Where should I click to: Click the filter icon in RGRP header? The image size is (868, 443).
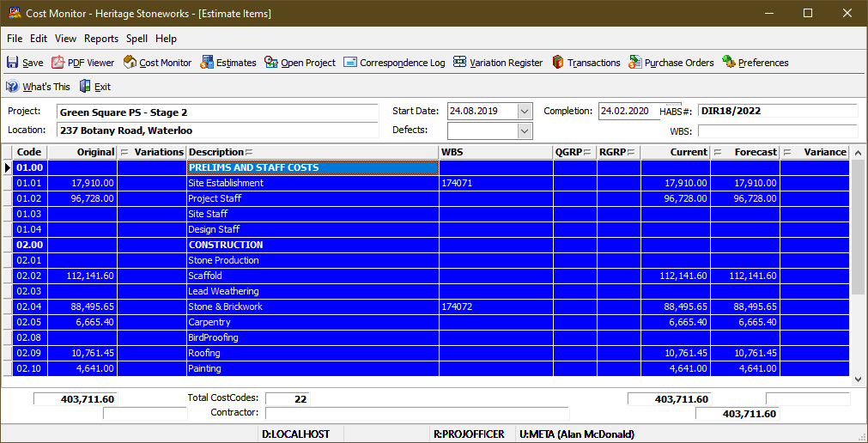[630, 152]
